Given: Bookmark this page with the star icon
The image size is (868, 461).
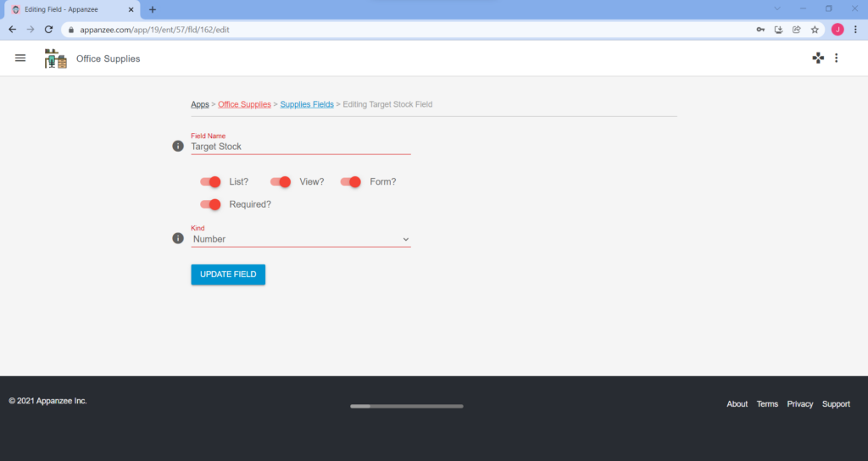Looking at the screenshot, I should [x=815, y=30].
